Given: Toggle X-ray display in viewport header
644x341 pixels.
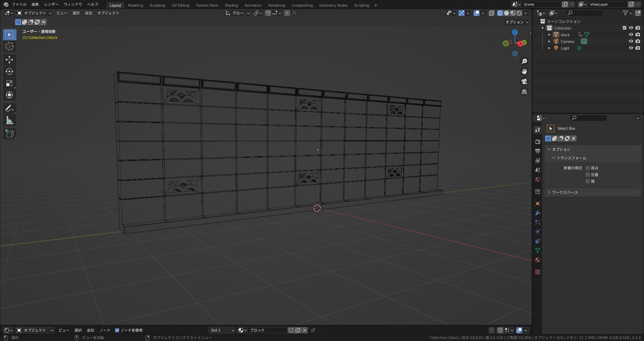Looking at the screenshot, I should (x=492, y=13).
